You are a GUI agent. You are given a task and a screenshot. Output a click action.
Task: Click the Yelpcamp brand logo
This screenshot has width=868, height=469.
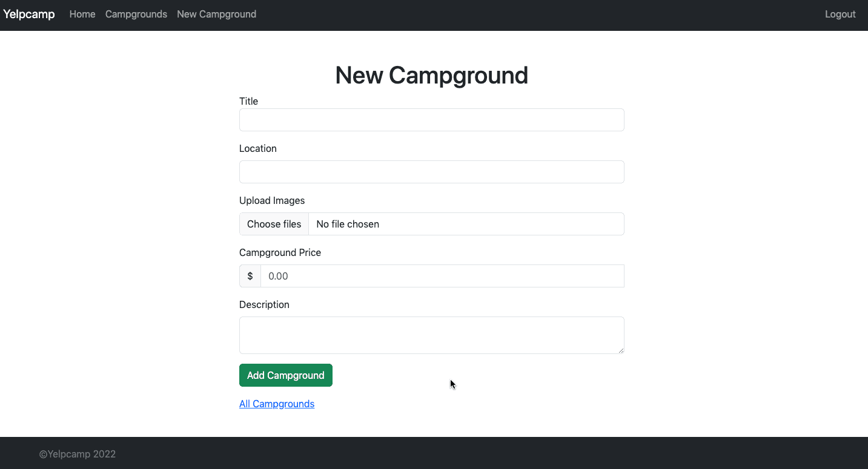[x=29, y=14]
